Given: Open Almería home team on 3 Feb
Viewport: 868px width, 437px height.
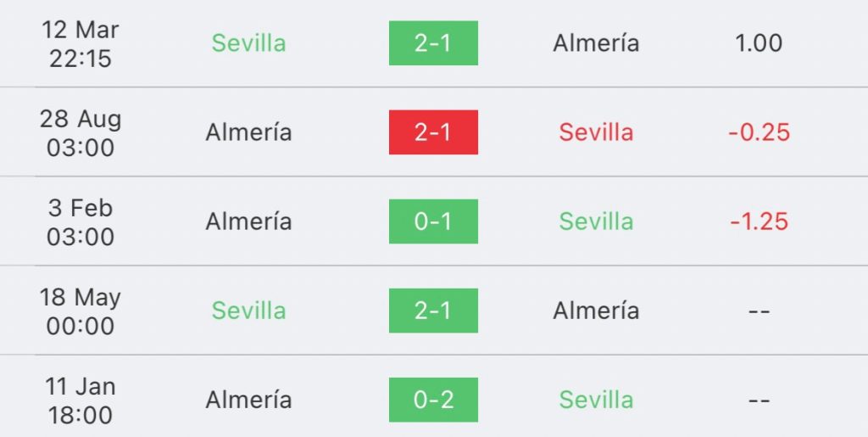Looking at the screenshot, I should pyautogui.click(x=248, y=221).
